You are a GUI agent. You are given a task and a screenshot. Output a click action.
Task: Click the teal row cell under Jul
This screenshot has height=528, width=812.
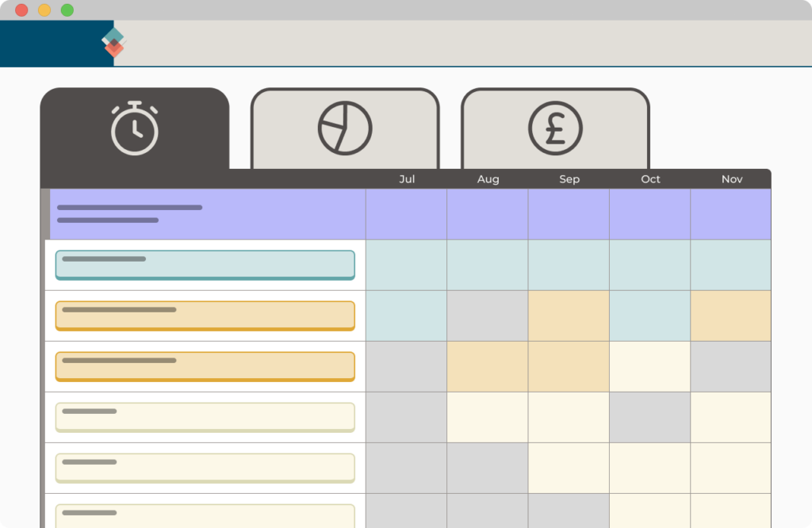click(406, 265)
